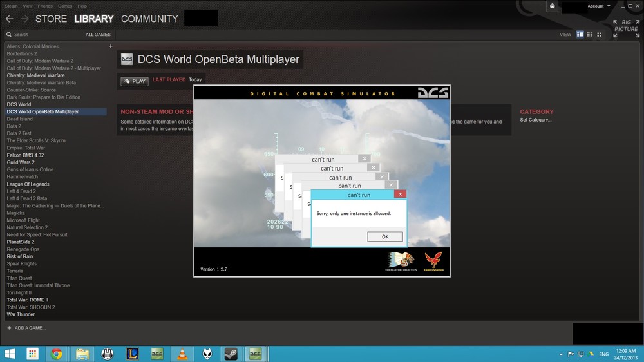Click the DCS game logo icon
This screenshot has height=362, width=644.
pos(127,59)
